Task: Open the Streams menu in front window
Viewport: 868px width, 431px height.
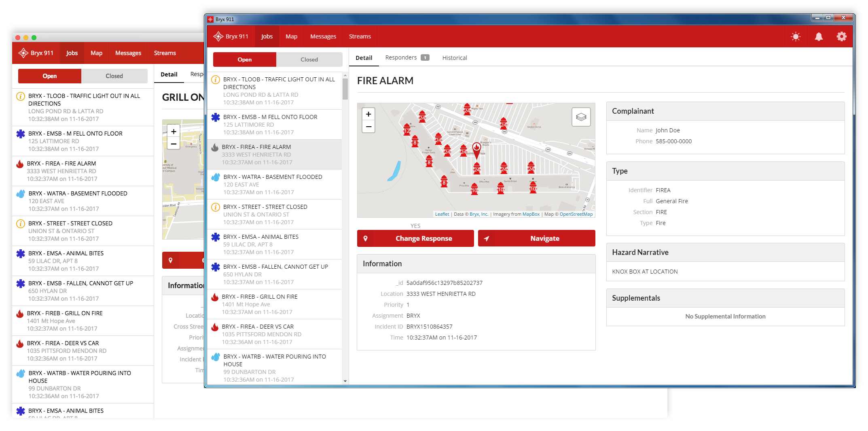Action: [x=360, y=36]
